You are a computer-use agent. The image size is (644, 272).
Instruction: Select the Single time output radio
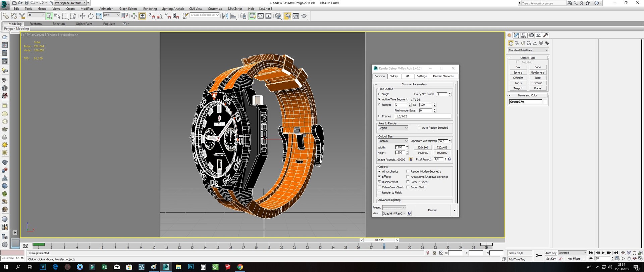coord(379,94)
